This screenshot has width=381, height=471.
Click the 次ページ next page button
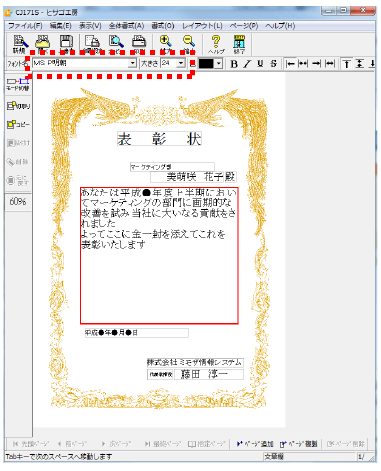116,444
